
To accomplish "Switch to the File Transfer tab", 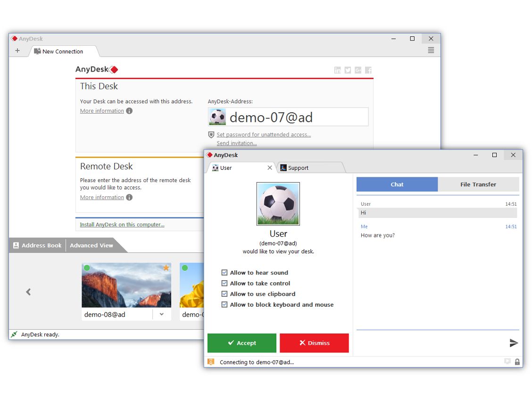I will point(478,184).
